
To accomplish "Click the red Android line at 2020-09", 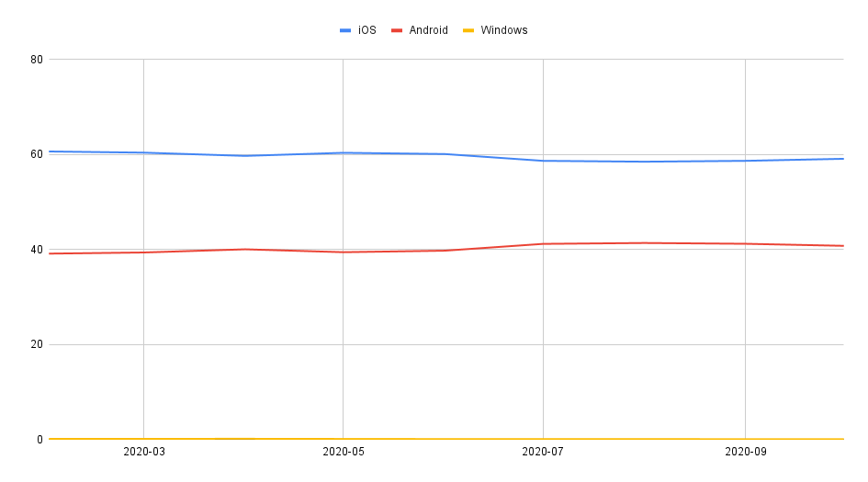I will [746, 244].
